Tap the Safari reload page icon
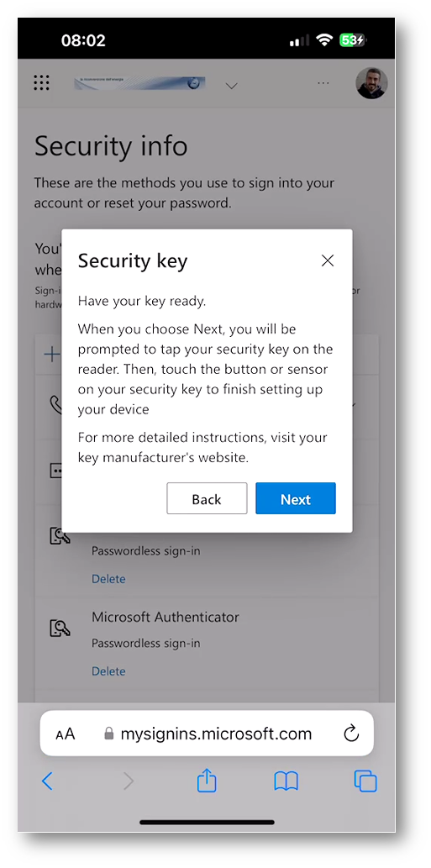Viewport: 431px width, 868px height. click(x=351, y=734)
